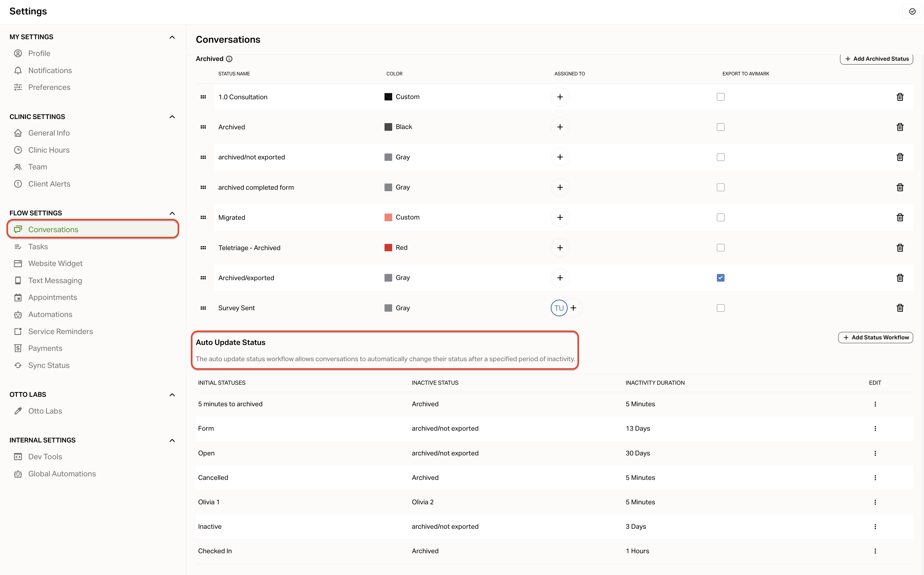Image resolution: width=924 pixels, height=575 pixels.
Task: Uncheck Avimark export for Archived/exported
Action: 720,278
